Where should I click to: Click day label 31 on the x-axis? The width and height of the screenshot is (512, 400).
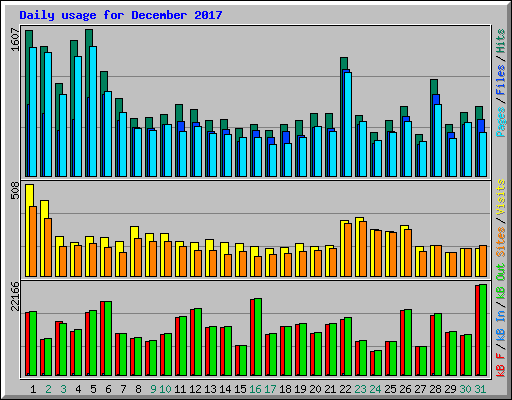[480, 389]
